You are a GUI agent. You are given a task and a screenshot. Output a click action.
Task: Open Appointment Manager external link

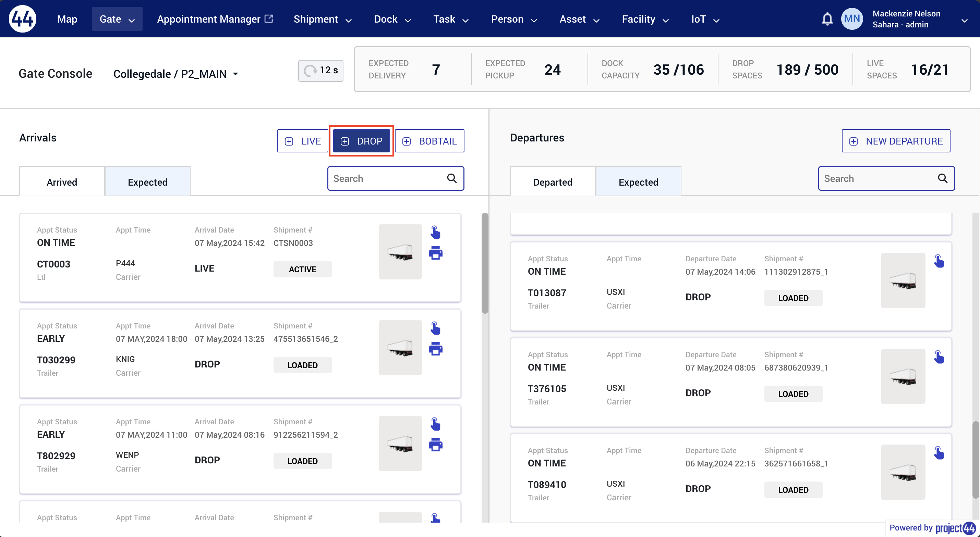[215, 19]
